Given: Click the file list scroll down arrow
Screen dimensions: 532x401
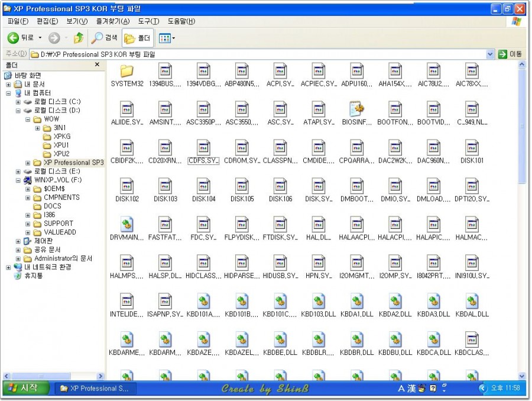Looking at the screenshot, I should click(x=522, y=376).
